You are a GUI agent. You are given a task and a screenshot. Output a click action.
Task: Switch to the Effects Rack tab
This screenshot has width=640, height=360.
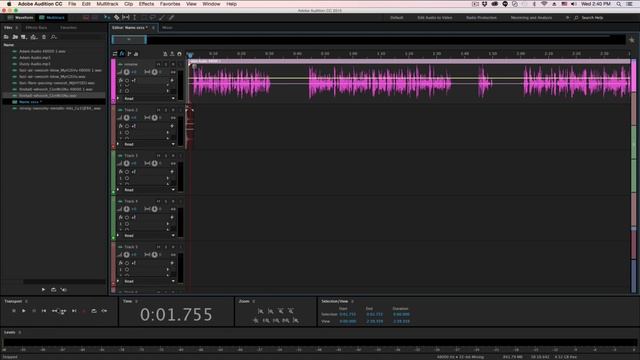(x=36, y=28)
